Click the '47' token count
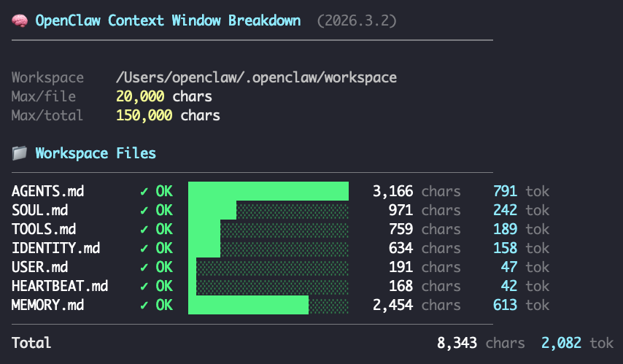The width and height of the screenshot is (623, 364). pyautogui.click(x=509, y=267)
